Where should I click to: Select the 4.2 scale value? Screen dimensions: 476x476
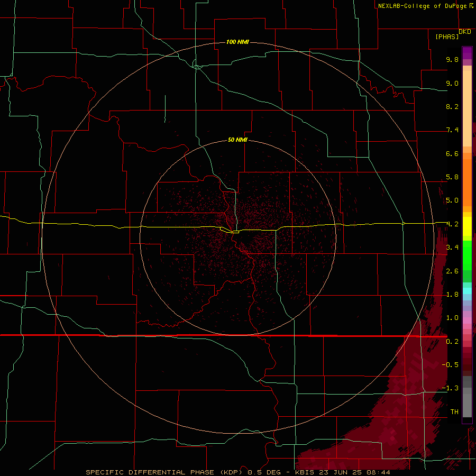[x=452, y=224]
